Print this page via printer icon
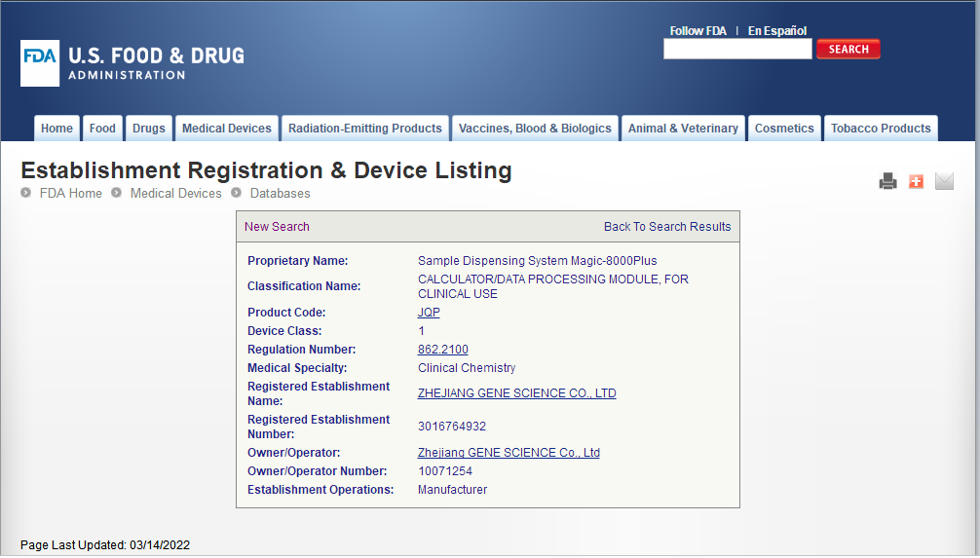This screenshot has height=558, width=980. pyautogui.click(x=887, y=181)
